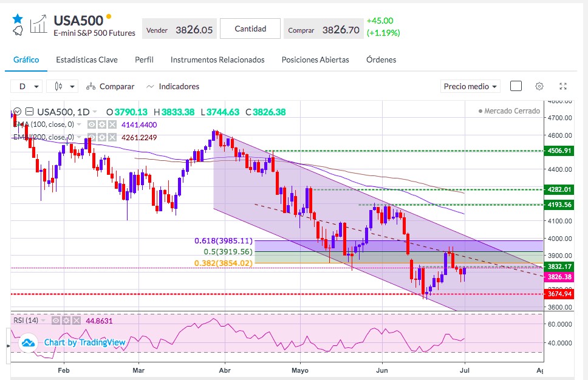Click the Indicadores button
This screenshot has width=588, height=380.
(173, 87)
